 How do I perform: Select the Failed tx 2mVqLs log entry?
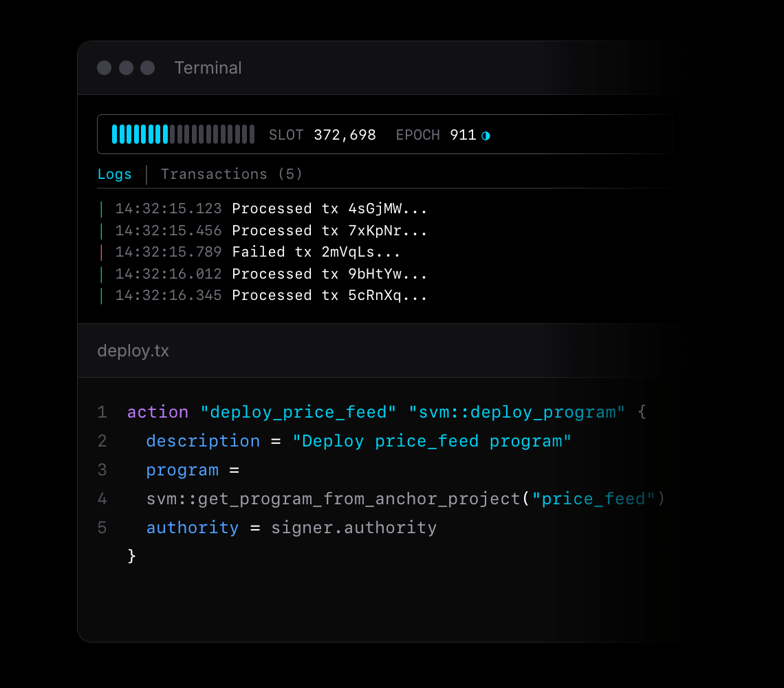[316, 252]
